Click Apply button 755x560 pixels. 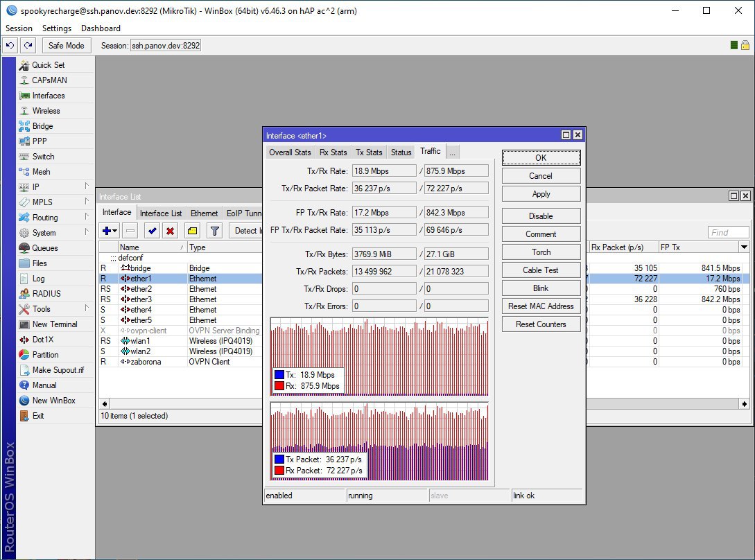[x=541, y=194]
